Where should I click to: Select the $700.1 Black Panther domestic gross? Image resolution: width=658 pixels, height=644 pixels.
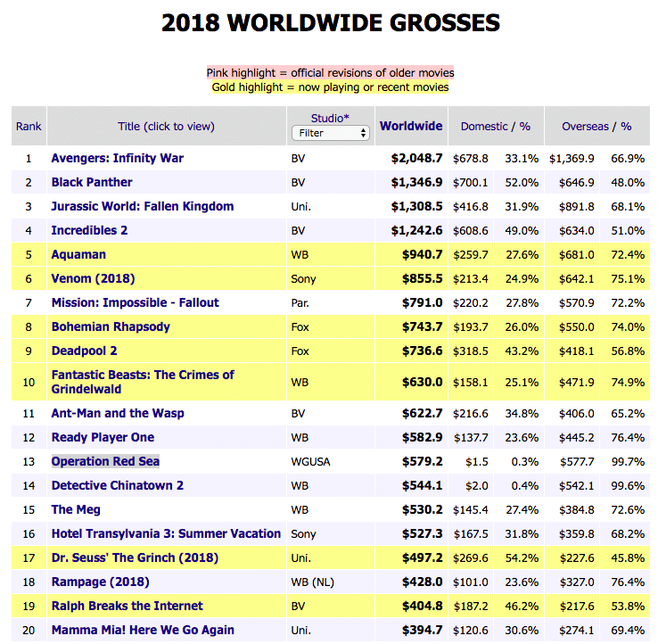point(471,183)
